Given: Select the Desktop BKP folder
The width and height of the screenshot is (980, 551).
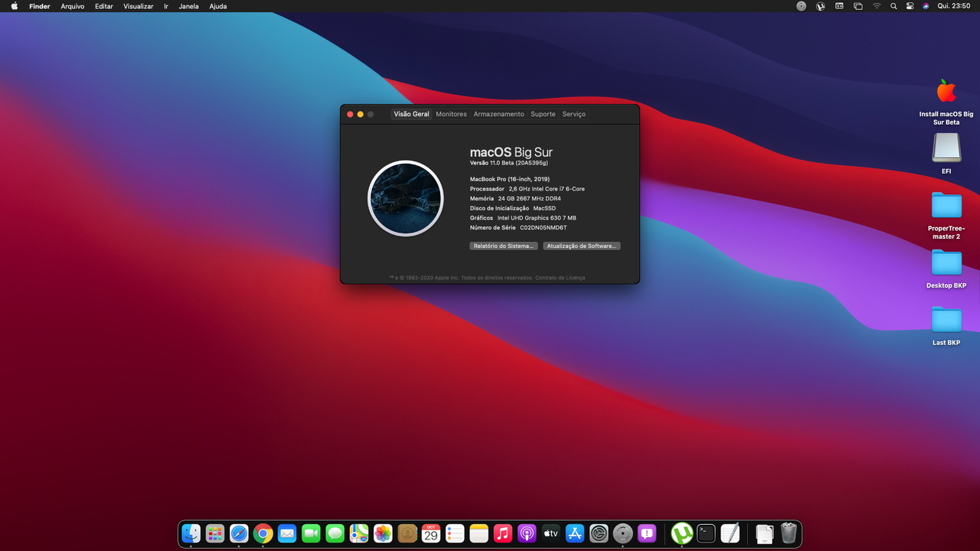Looking at the screenshot, I should pos(946,269).
